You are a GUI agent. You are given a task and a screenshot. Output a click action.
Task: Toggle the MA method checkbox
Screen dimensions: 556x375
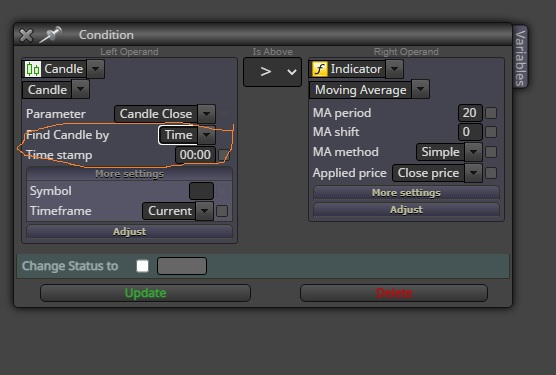pyautogui.click(x=491, y=152)
